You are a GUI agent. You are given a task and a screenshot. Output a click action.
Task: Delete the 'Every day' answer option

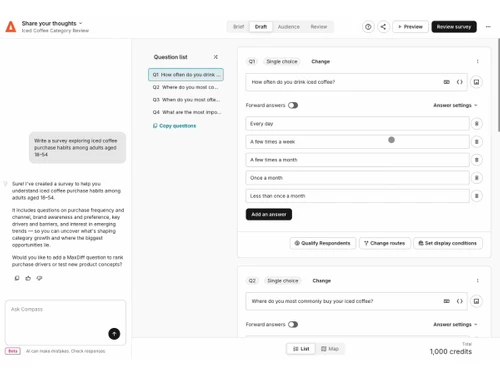click(x=476, y=124)
